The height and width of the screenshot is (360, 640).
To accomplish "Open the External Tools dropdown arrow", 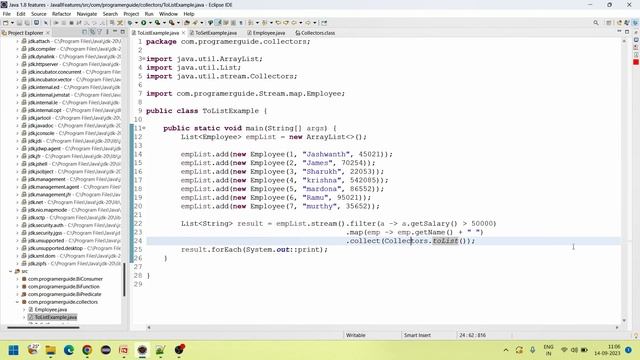I will pos(178,23).
